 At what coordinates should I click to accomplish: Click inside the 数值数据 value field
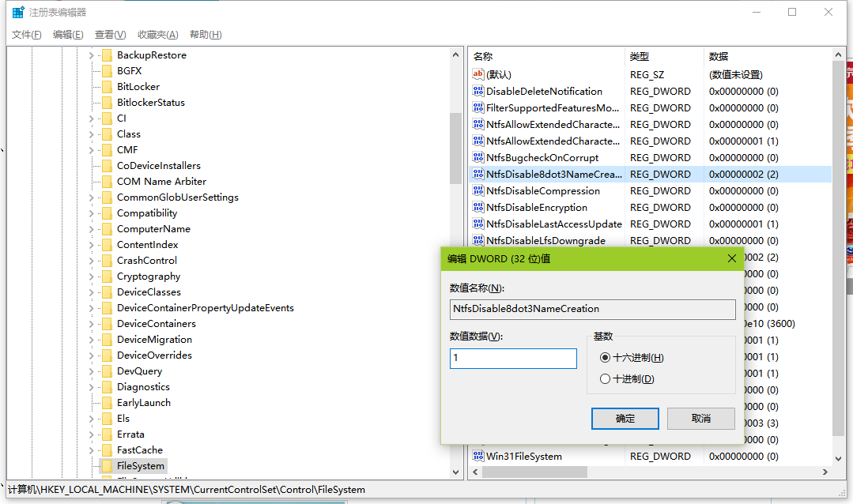pos(513,358)
